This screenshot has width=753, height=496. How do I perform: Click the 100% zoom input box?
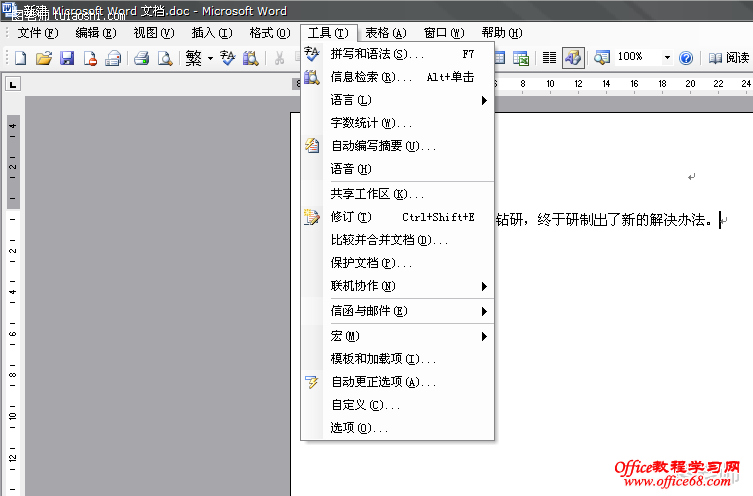[638, 57]
